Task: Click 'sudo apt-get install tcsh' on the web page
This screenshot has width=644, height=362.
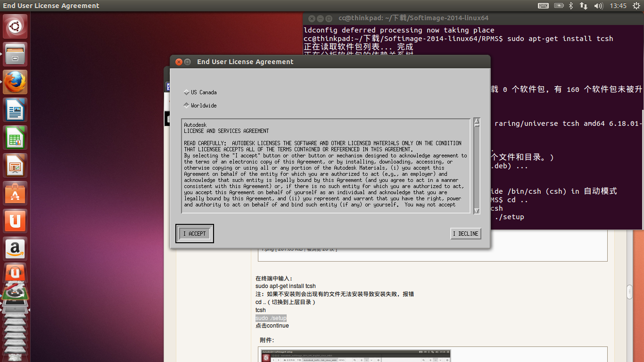Action: (x=286, y=286)
